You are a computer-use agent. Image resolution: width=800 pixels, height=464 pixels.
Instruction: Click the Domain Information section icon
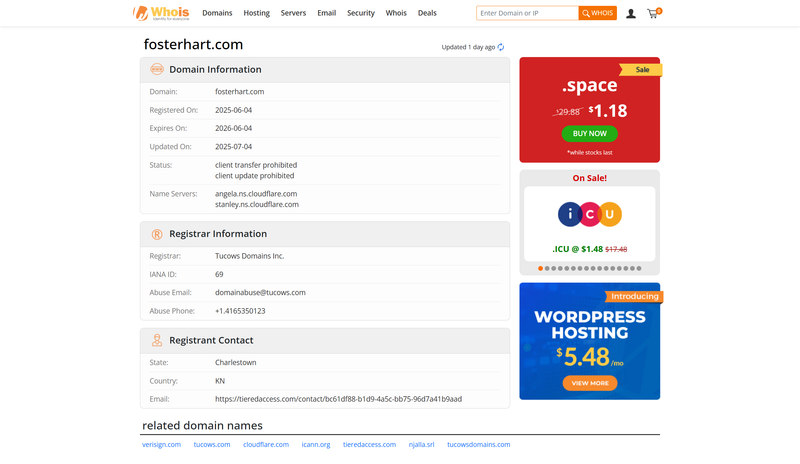157,69
